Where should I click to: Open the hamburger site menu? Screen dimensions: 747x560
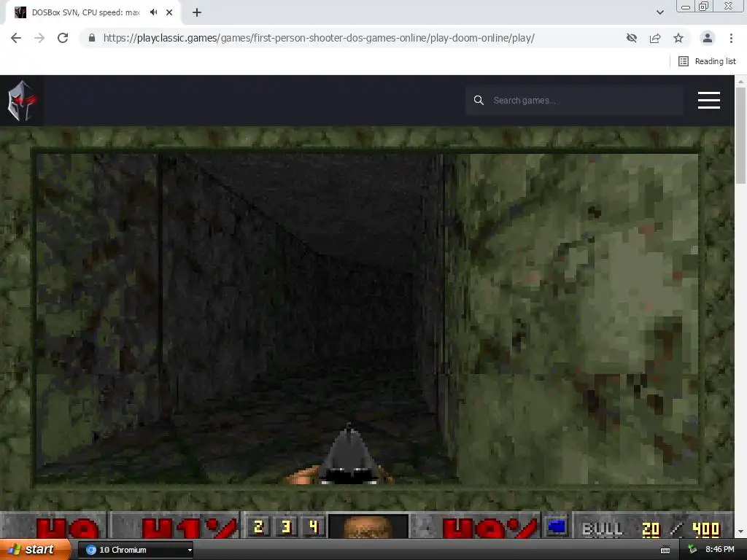(709, 101)
